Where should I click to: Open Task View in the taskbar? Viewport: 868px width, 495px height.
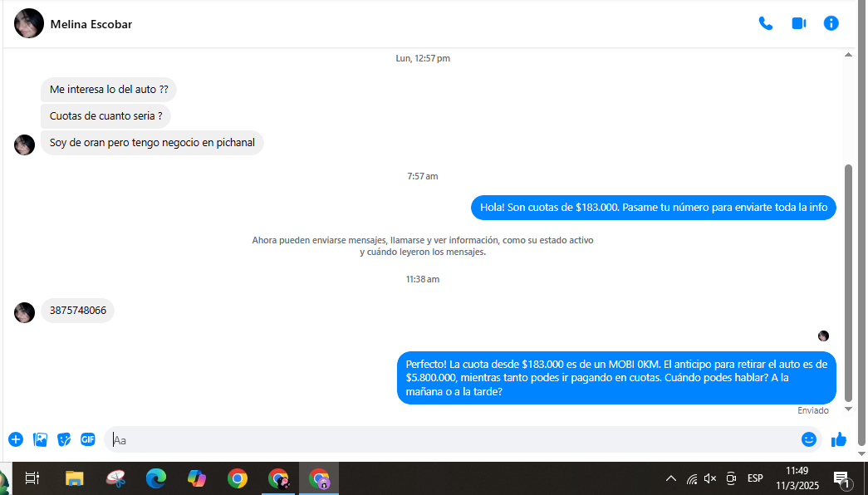(32, 478)
